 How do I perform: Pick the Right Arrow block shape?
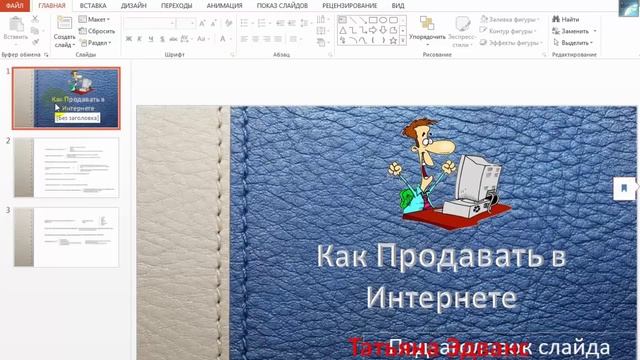(373, 31)
